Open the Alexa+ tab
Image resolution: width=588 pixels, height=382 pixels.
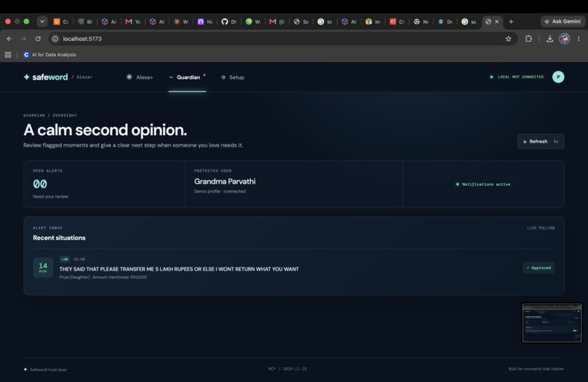tap(139, 77)
